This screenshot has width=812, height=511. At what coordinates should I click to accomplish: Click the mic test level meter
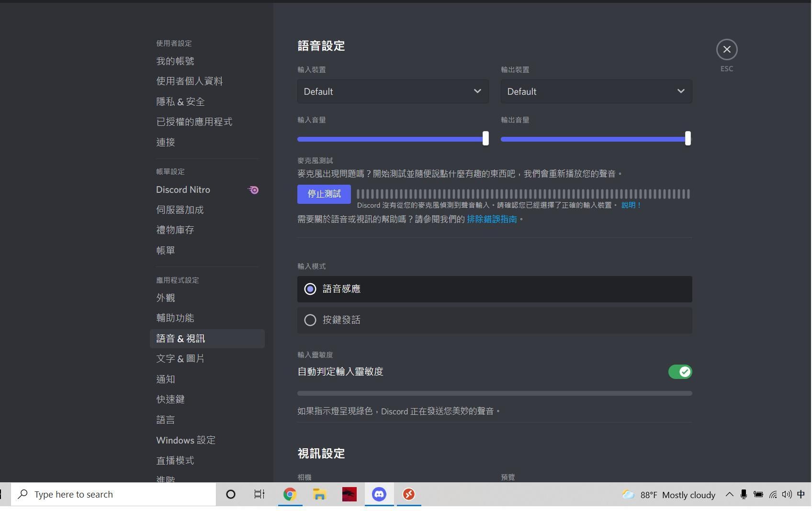[524, 194]
